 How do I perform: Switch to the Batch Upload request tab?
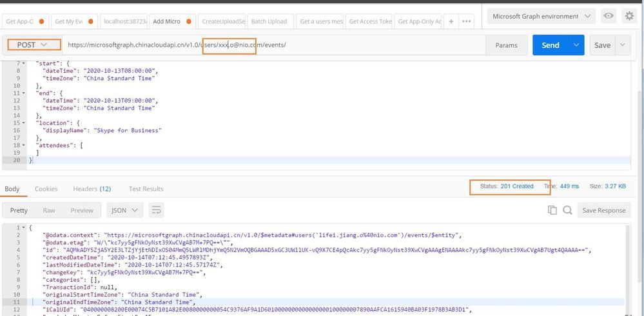point(271,21)
